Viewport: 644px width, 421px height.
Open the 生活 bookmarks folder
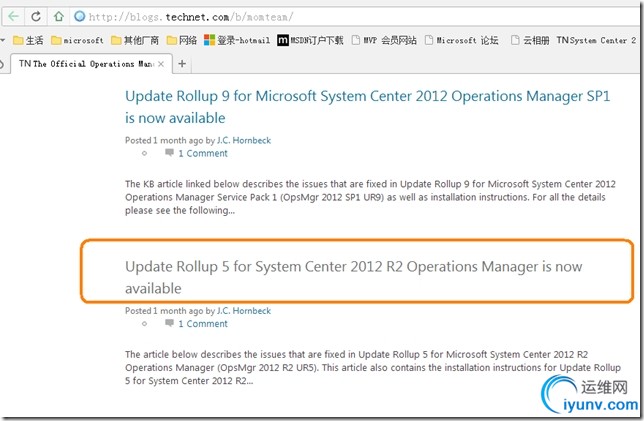28,40
